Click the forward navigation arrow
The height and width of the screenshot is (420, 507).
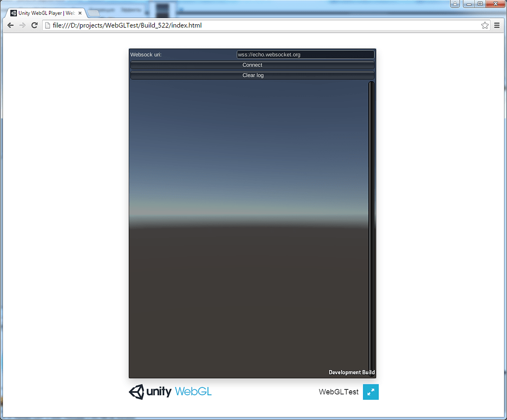22,25
